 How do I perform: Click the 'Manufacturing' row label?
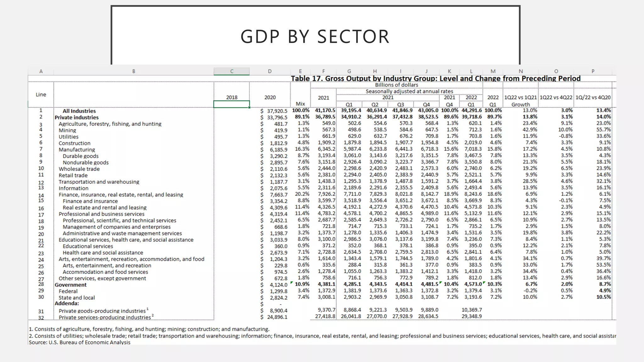[77, 150]
